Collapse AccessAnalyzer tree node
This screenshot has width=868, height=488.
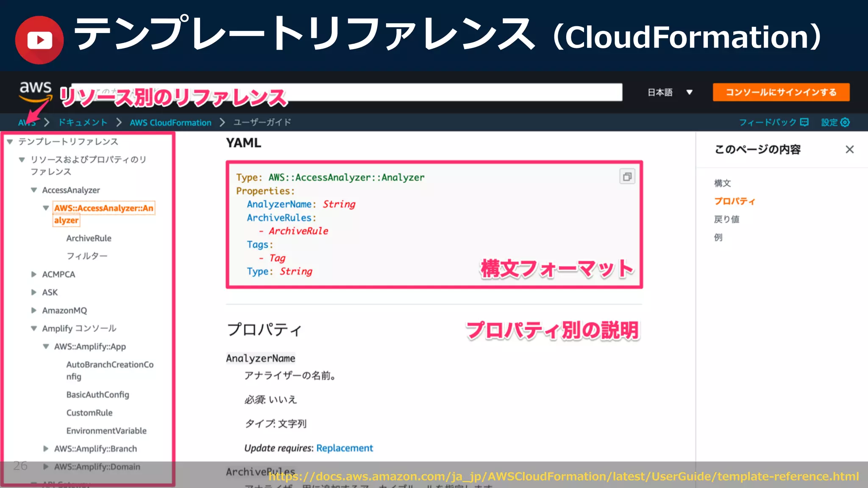click(x=34, y=190)
